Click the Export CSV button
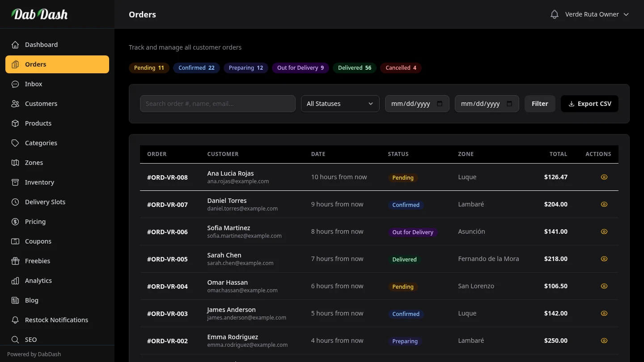Image resolution: width=644 pixels, height=362 pixels. [x=589, y=103]
